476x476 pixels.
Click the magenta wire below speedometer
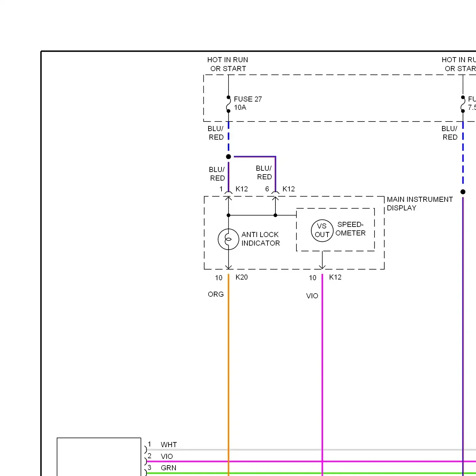[322, 374]
